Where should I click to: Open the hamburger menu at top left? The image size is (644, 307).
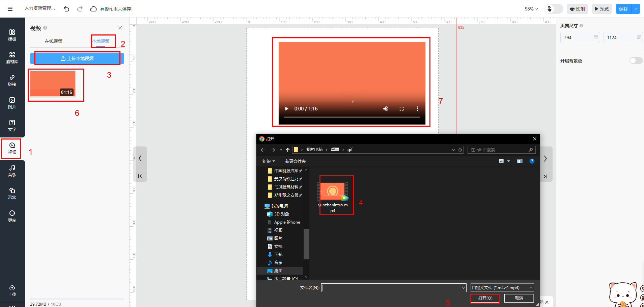point(10,9)
